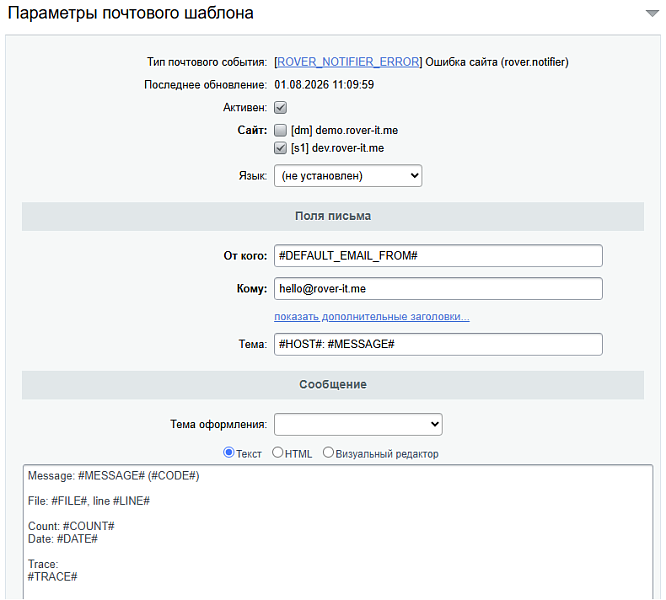Show additional headers link

[372, 316]
